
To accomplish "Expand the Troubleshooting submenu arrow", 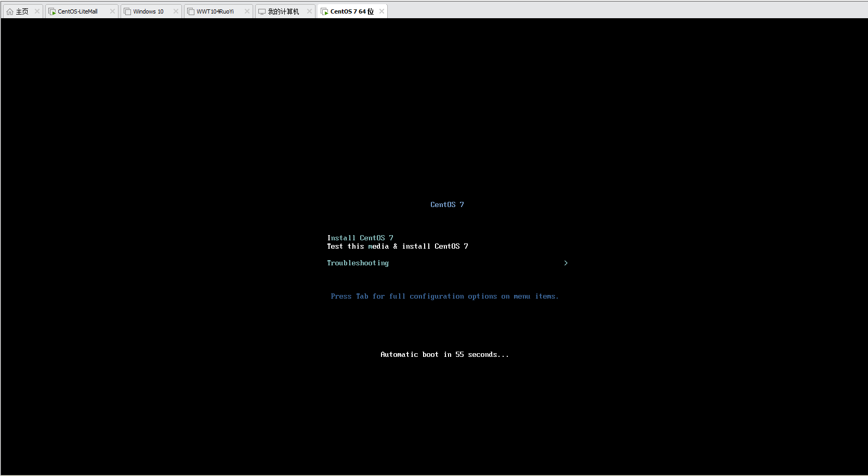I will pos(565,263).
